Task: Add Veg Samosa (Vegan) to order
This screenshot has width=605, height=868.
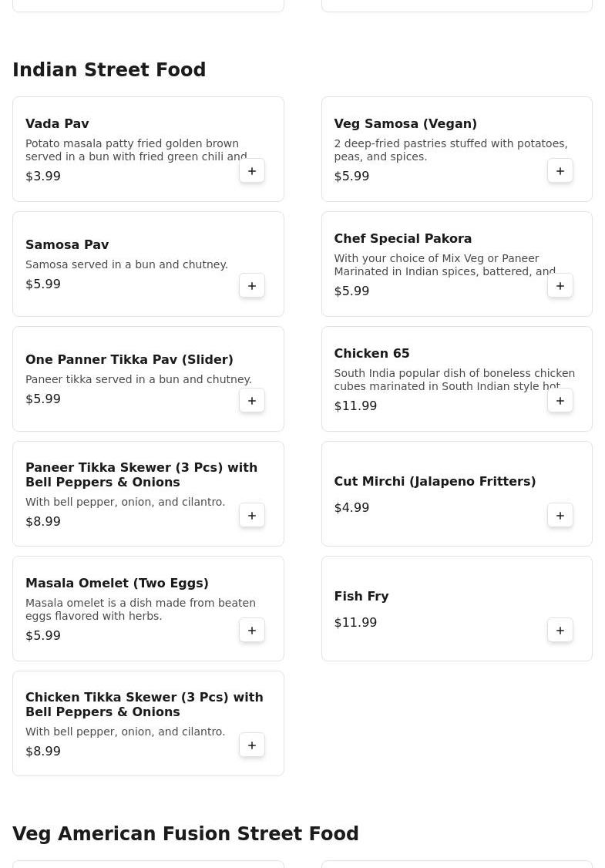Action: [x=560, y=171]
